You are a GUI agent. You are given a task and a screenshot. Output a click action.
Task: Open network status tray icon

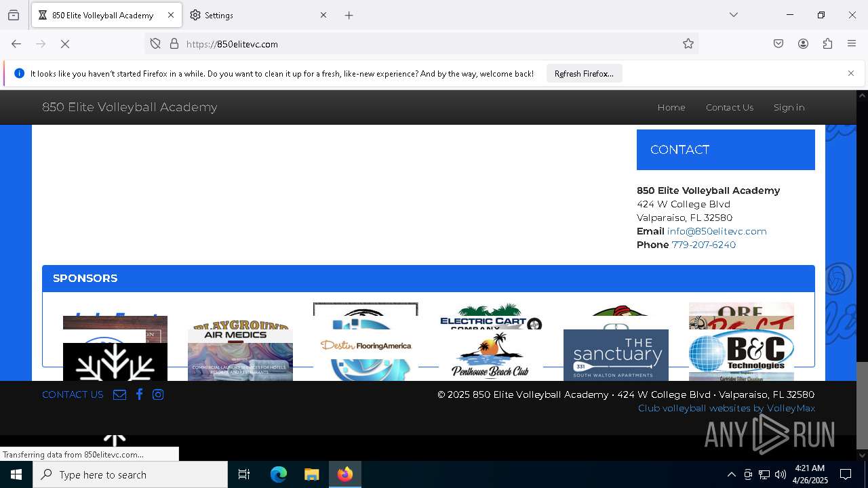[764, 474]
